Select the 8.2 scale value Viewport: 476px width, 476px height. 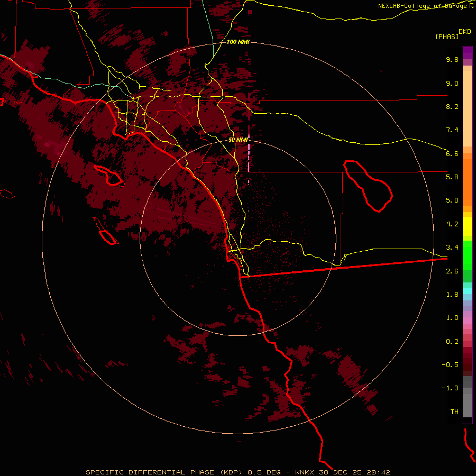click(x=452, y=106)
